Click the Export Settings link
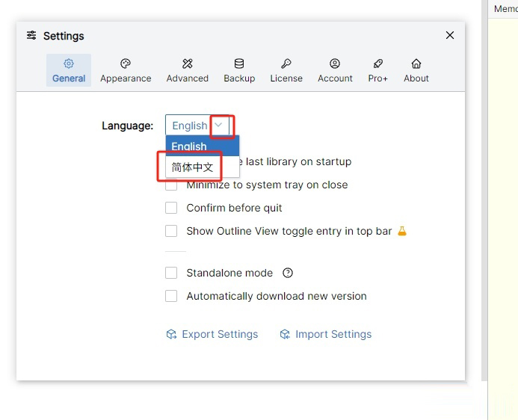Image resolution: width=518 pixels, height=420 pixels. (212, 334)
